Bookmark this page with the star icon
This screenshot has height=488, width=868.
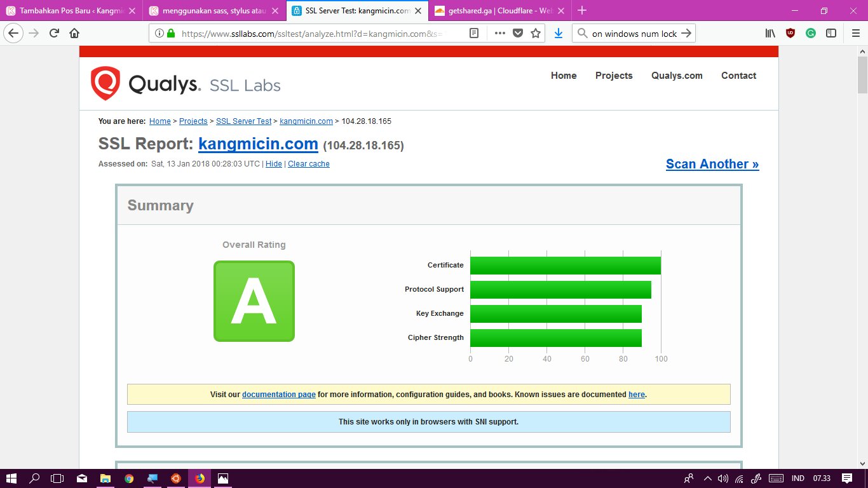pos(536,34)
